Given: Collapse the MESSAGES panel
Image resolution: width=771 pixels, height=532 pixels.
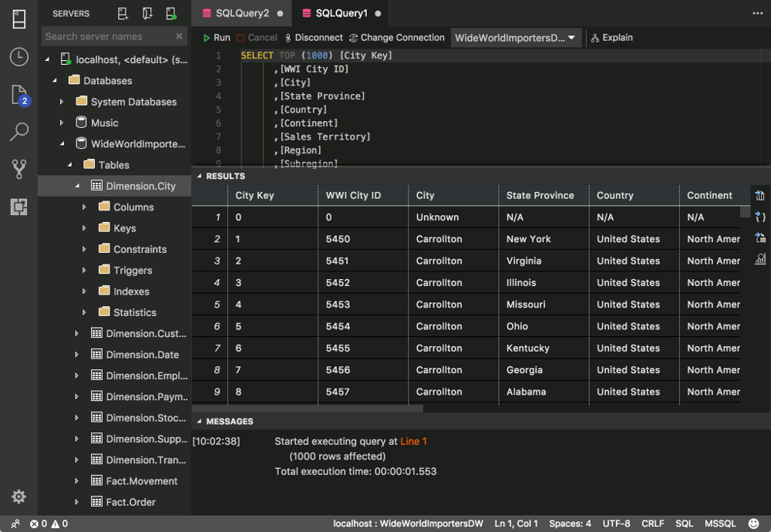Looking at the screenshot, I should pos(199,422).
